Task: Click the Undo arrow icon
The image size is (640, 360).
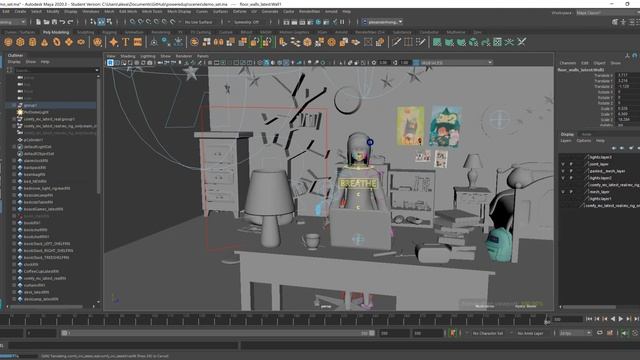Action: (x=62, y=22)
